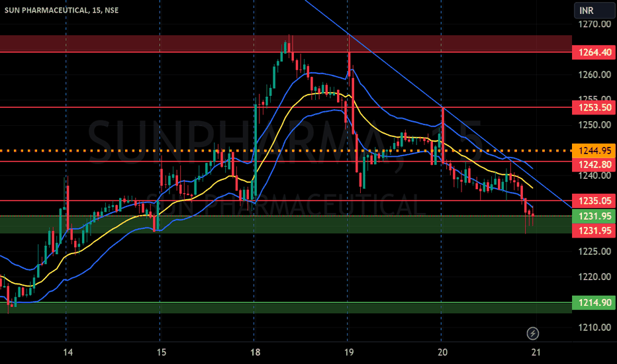Select the orange 1244.95 price label
The width and height of the screenshot is (617, 364).
coord(594,151)
